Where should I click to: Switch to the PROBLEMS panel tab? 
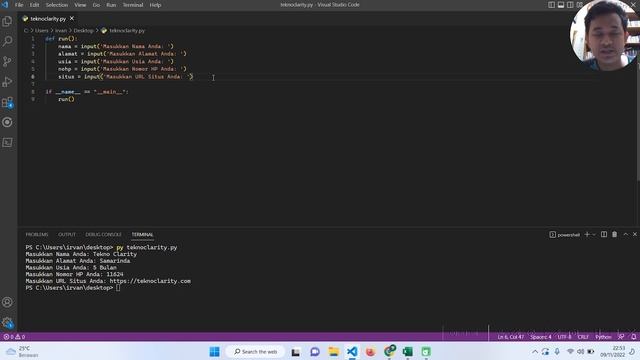37,234
